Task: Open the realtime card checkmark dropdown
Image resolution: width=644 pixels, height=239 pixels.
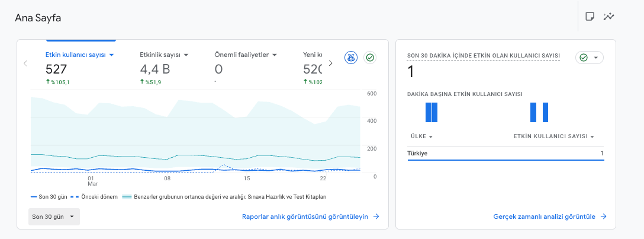Action: coord(590,58)
